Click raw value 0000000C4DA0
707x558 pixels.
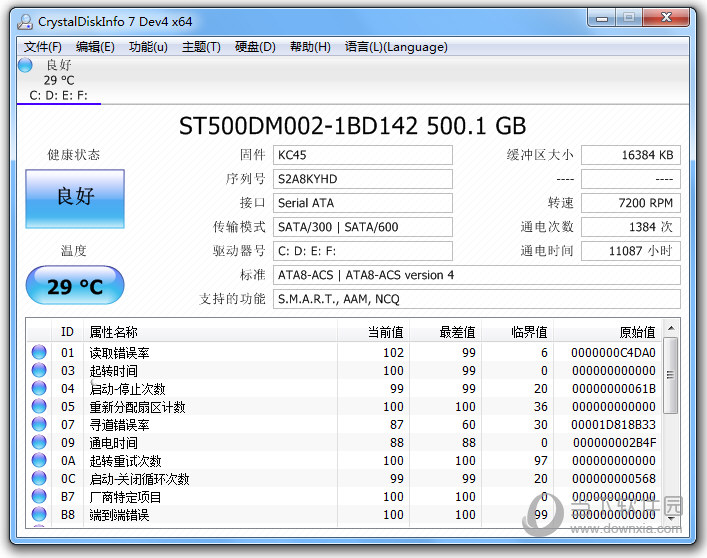(x=613, y=352)
